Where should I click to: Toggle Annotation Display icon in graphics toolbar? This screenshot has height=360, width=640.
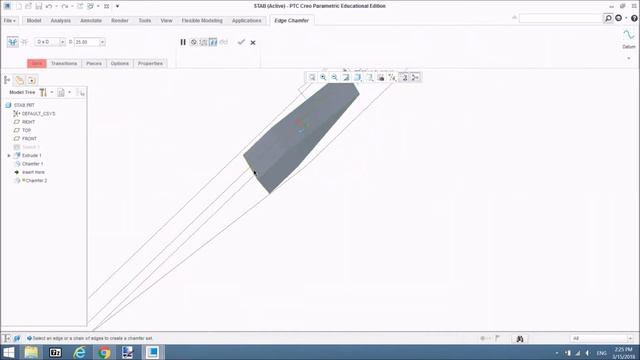point(404,77)
